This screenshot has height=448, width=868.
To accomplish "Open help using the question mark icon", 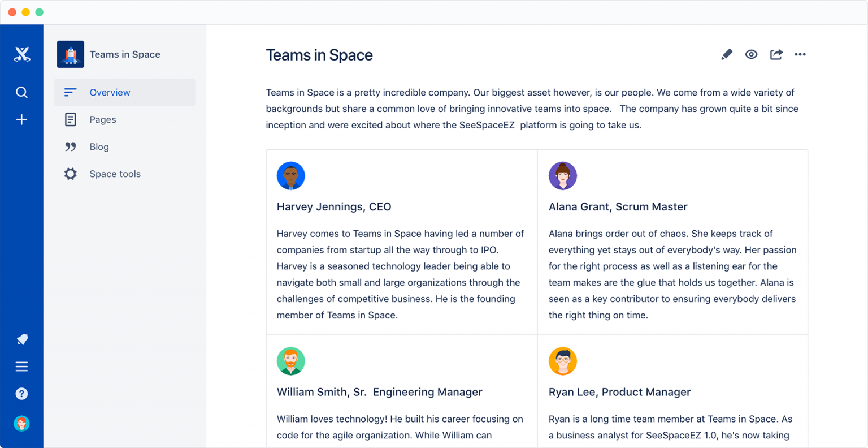I will click(21, 394).
